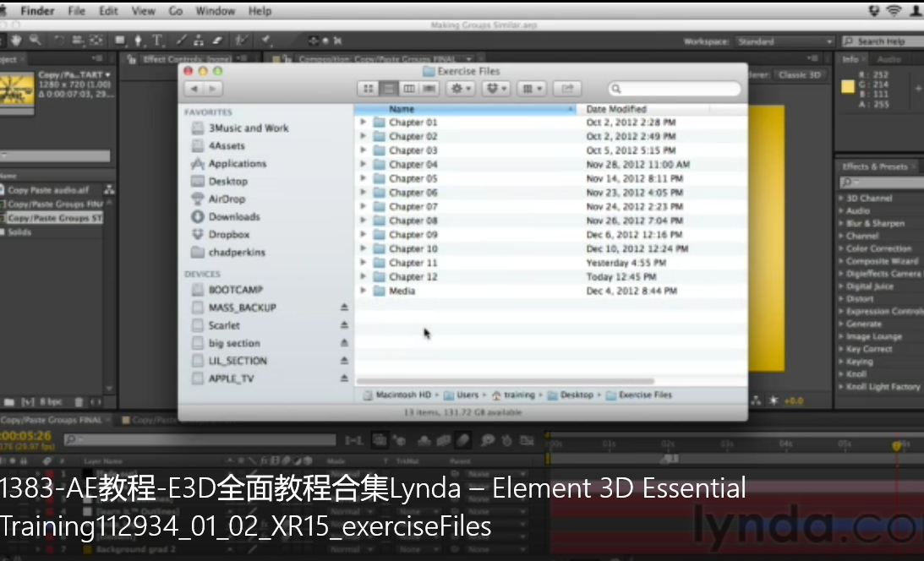The height and width of the screenshot is (561, 924).
Task: Click the current-time indicator in timeline
Action: (896, 445)
